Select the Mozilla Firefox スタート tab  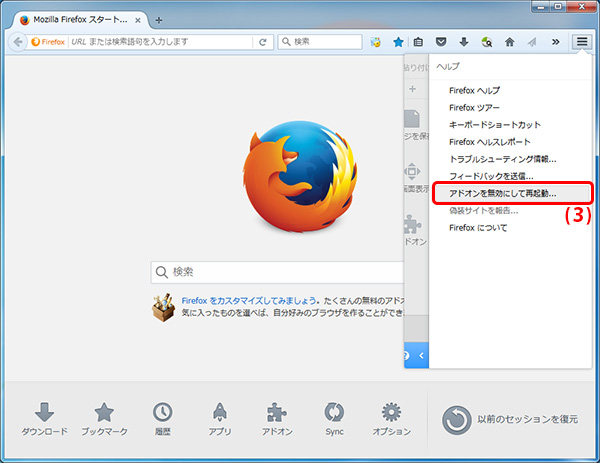(x=80, y=20)
